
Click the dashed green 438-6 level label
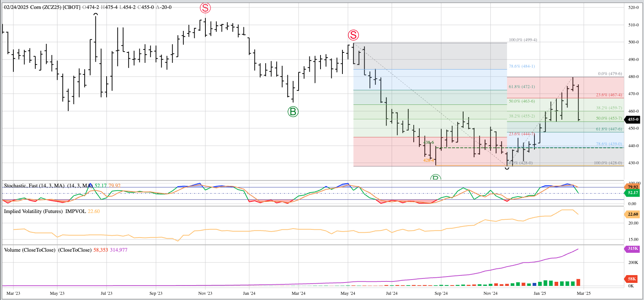pyautogui.click(x=429, y=142)
